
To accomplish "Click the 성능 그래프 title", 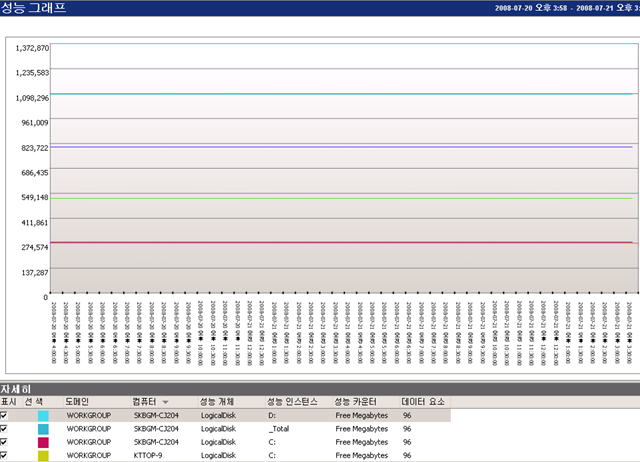I will (x=33, y=8).
